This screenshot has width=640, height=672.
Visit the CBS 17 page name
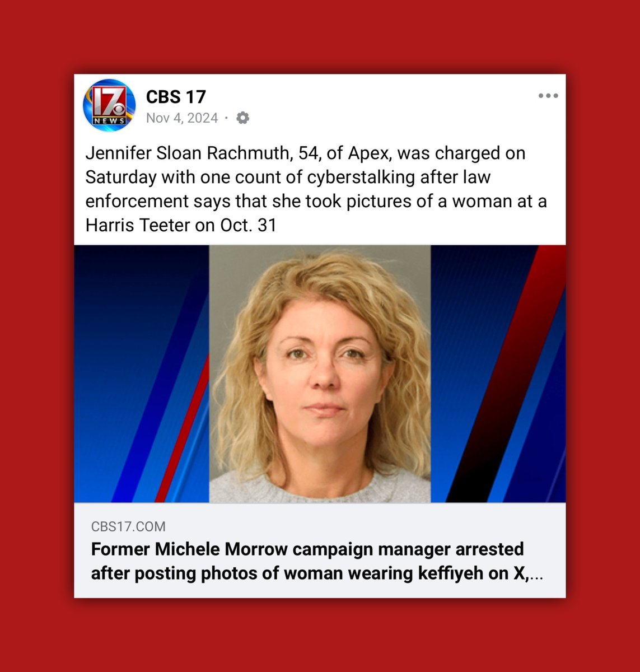[x=176, y=97]
